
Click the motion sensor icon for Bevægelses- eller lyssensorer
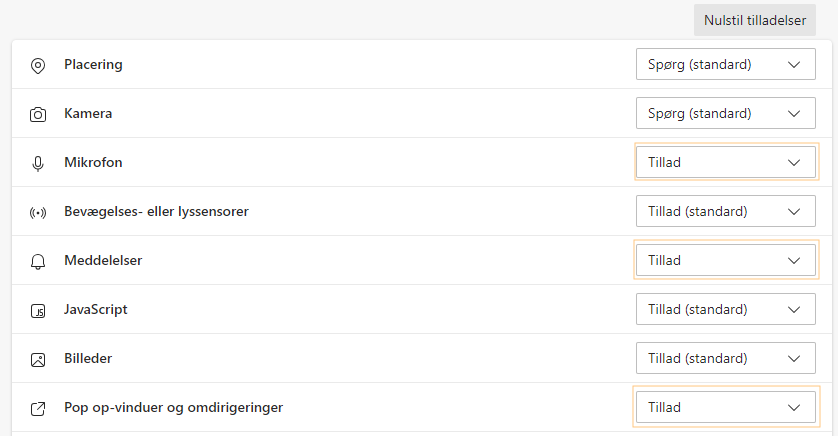point(38,213)
